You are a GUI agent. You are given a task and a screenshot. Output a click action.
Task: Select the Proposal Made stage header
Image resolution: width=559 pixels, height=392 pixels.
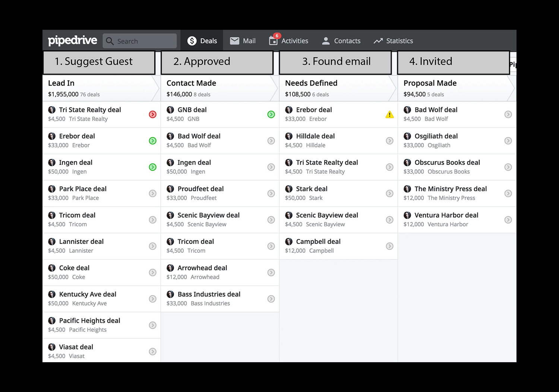pos(457,88)
